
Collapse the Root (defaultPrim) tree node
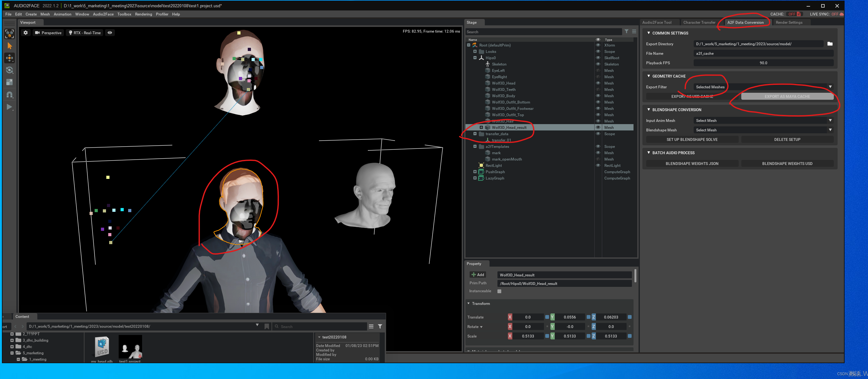(469, 45)
